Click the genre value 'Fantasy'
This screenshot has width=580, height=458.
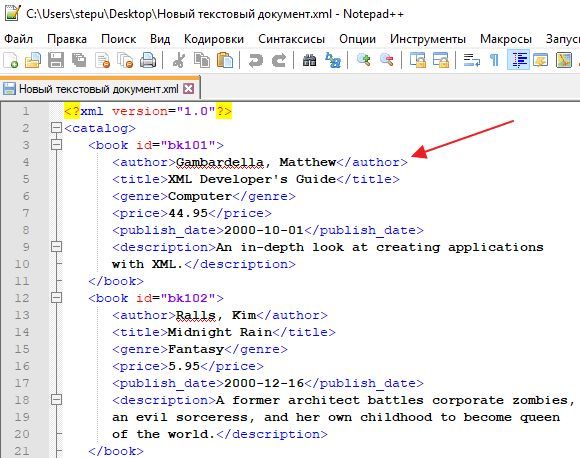click(196, 349)
